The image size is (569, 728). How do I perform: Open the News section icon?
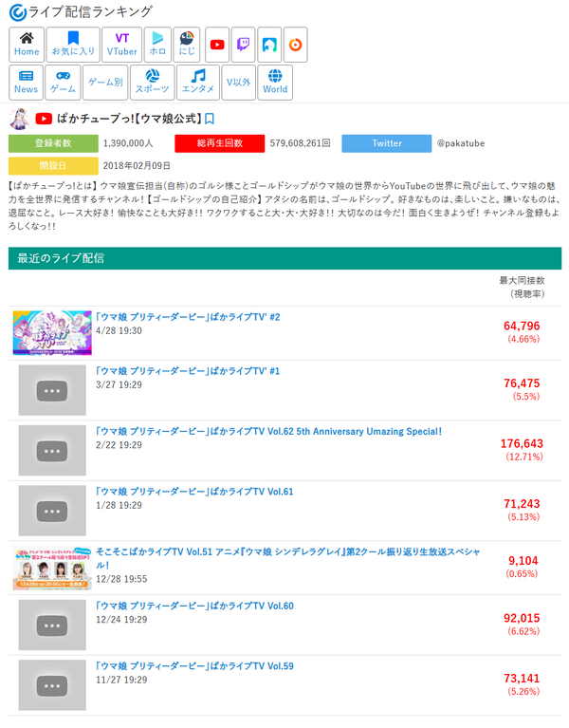click(x=26, y=83)
